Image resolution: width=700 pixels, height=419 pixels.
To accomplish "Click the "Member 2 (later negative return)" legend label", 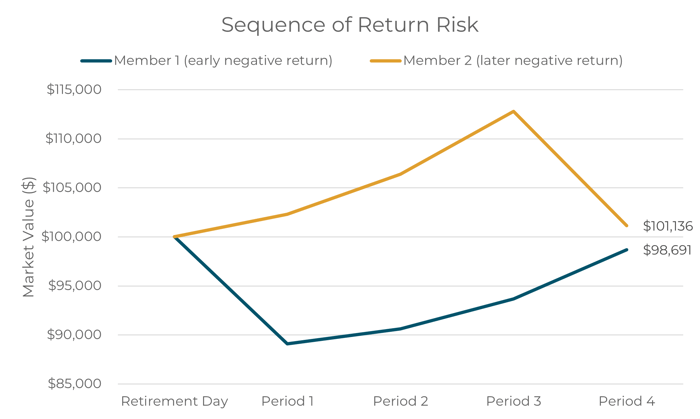I will pos(512,61).
